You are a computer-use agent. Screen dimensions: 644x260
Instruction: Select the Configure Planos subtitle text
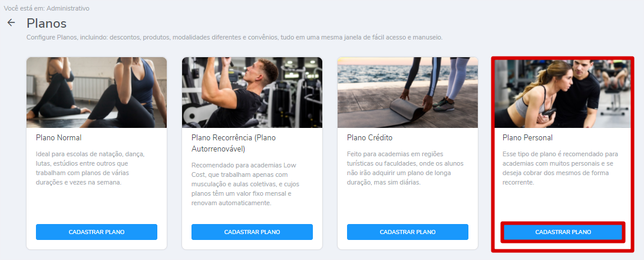click(x=235, y=37)
